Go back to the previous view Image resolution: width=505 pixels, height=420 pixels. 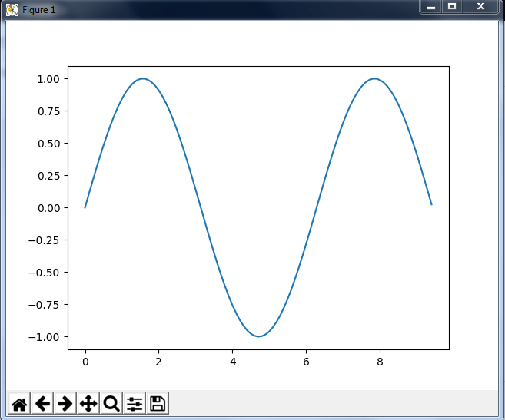(42, 403)
